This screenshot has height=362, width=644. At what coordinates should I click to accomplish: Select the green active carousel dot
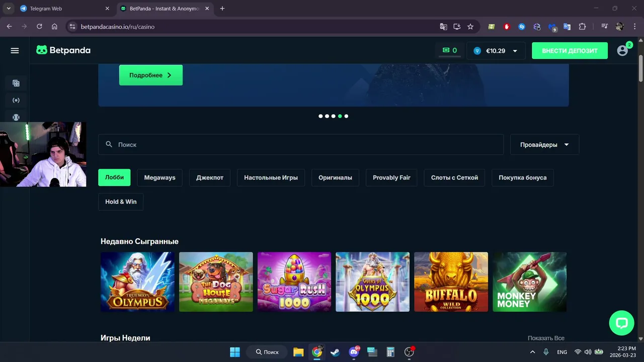click(x=340, y=116)
